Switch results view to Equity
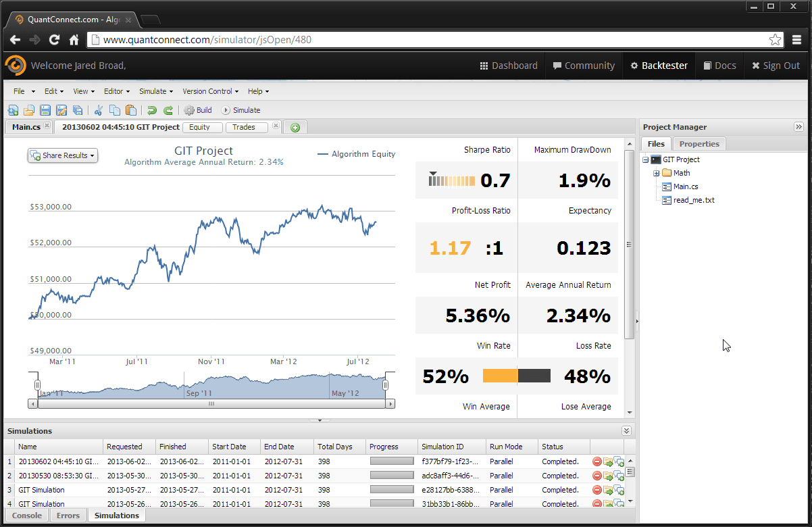Screen dimensions: 812x527 pyautogui.click(x=200, y=127)
